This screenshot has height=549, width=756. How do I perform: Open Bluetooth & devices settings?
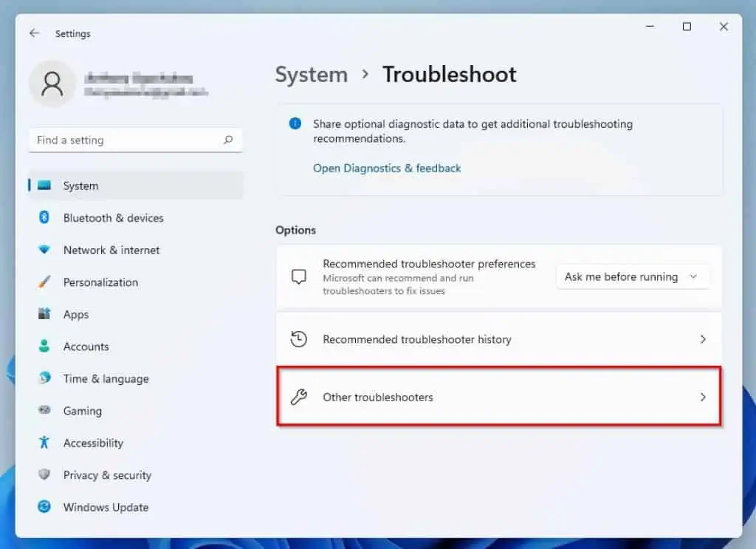click(x=136, y=218)
